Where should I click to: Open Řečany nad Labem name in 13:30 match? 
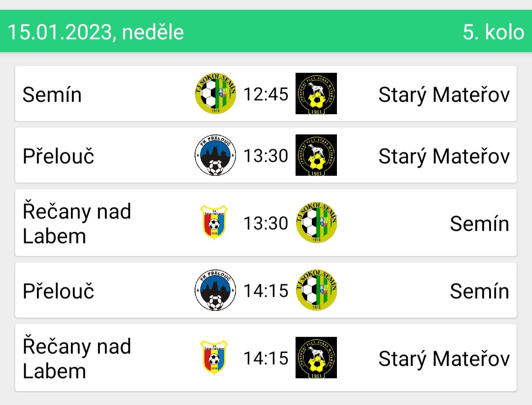point(77,223)
